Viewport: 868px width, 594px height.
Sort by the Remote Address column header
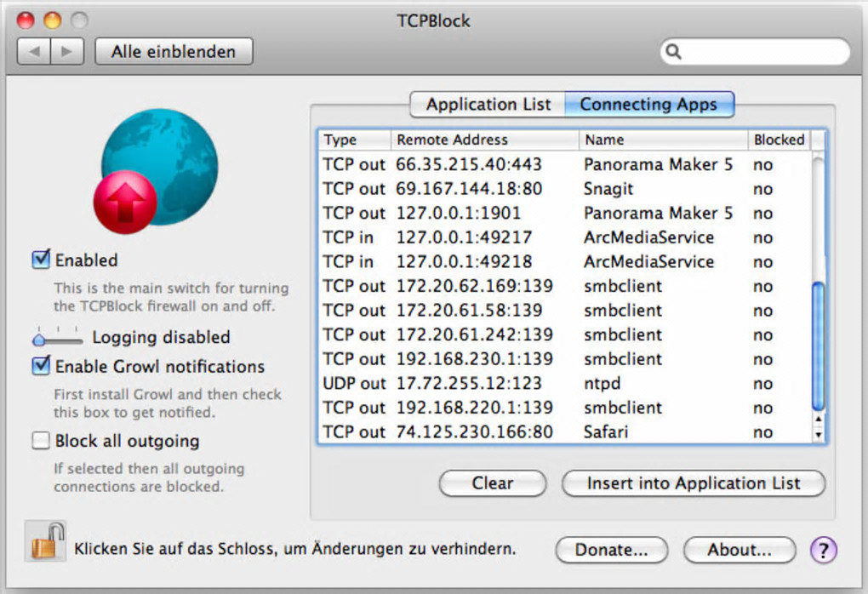(485, 140)
